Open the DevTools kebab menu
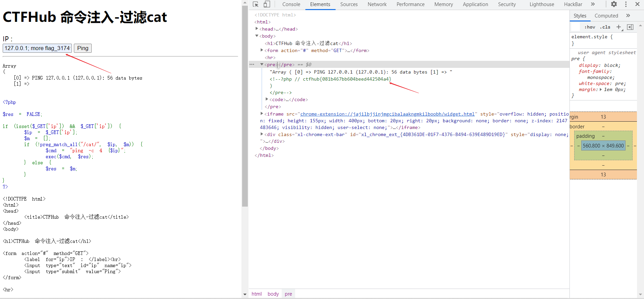This screenshot has width=644, height=299. 626,4
